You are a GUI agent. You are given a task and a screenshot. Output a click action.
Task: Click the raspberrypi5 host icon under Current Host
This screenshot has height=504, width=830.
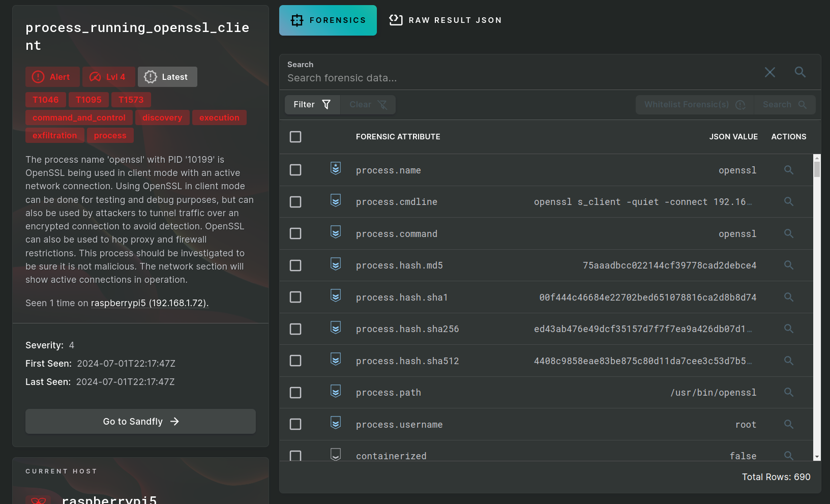click(x=39, y=499)
